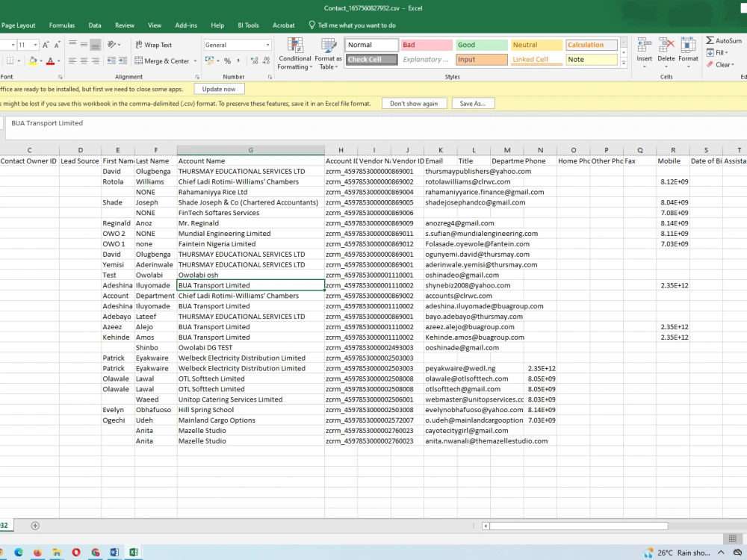
Task: Open the Number Format dropdown showing General
Action: [x=235, y=45]
